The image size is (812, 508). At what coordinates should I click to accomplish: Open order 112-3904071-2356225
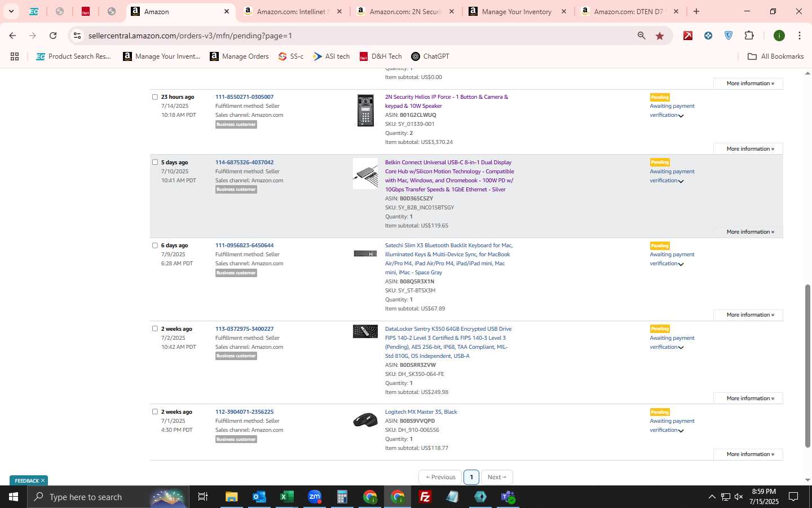244,412
